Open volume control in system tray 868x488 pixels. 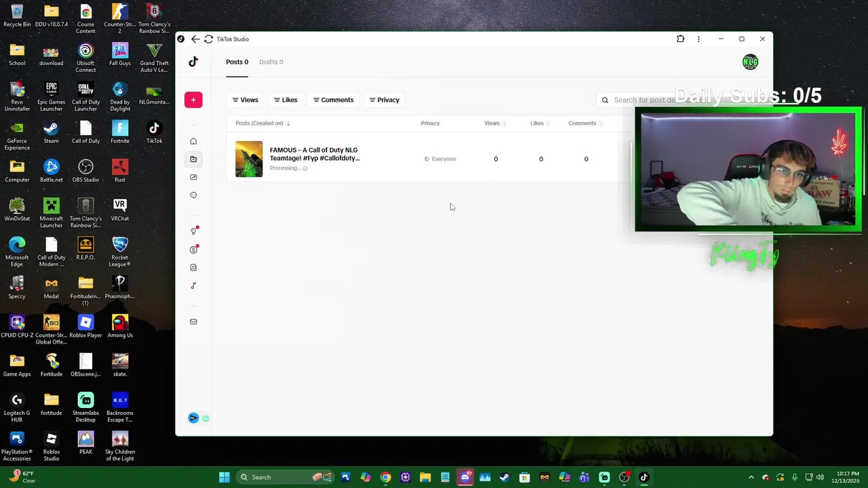(x=821, y=477)
